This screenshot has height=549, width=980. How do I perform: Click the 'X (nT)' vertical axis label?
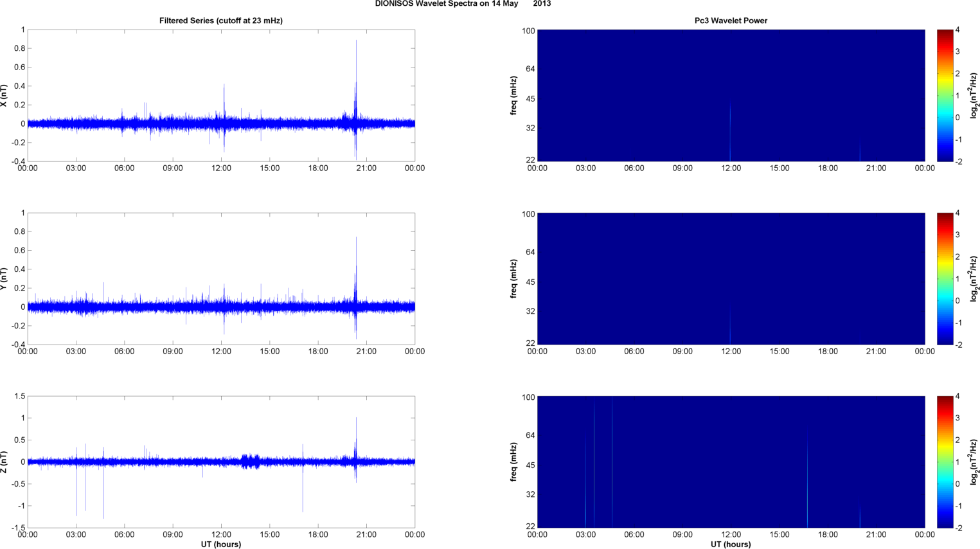4,96
